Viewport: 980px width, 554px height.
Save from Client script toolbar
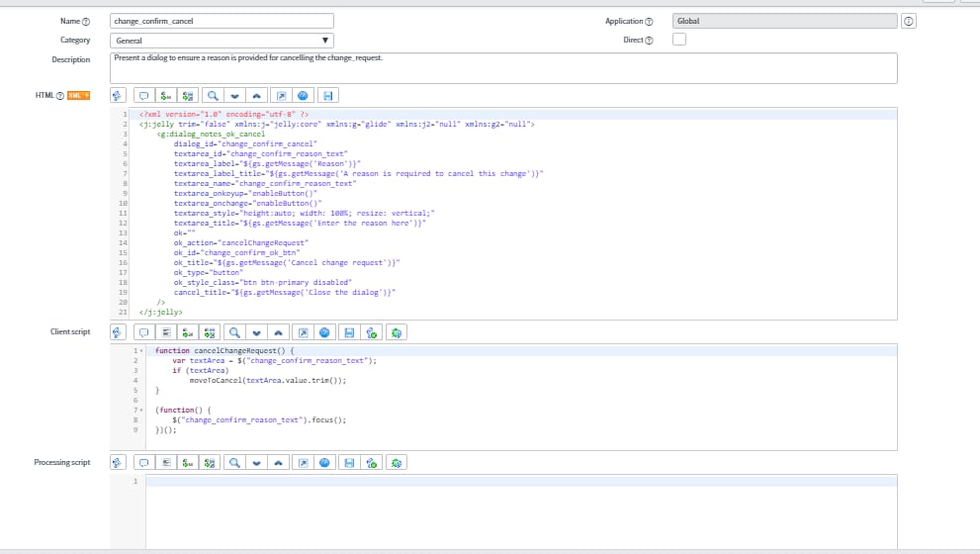tap(349, 332)
